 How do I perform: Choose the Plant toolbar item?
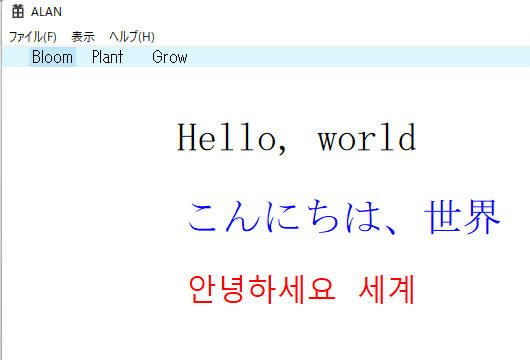point(107,57)
